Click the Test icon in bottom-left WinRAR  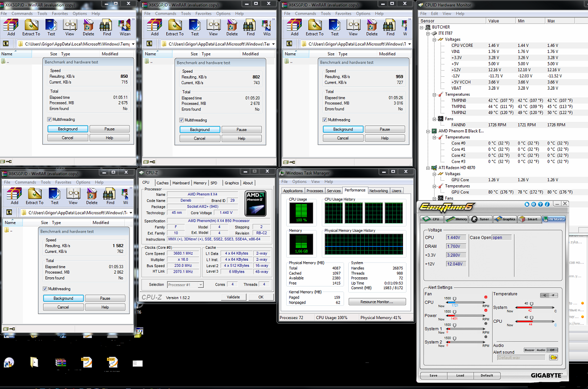[55, 196]
